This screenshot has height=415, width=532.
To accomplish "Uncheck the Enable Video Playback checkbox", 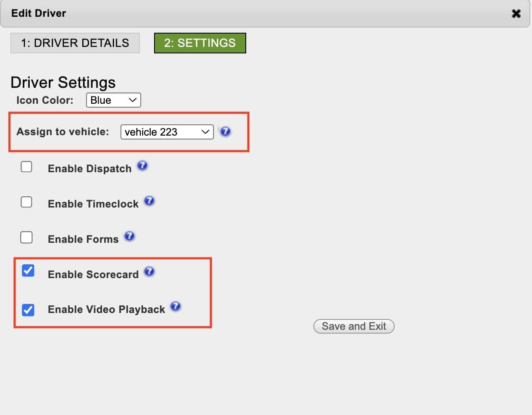I will coord(28,310).
